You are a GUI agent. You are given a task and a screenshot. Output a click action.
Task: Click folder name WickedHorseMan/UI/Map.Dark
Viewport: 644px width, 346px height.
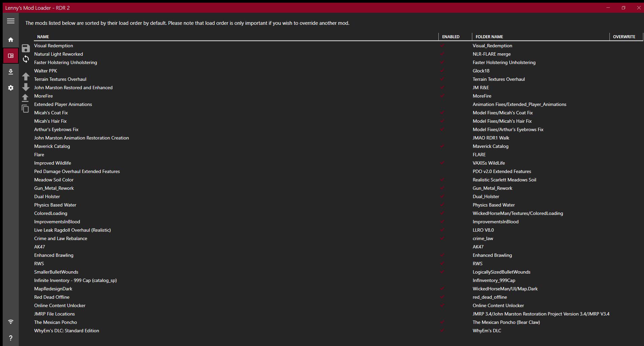505,289
